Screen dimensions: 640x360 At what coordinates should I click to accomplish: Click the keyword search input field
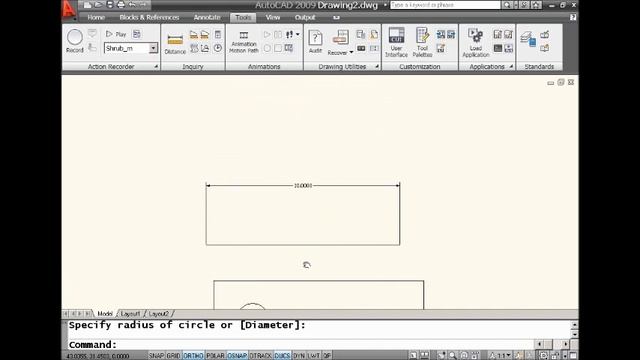coord(444,5)
